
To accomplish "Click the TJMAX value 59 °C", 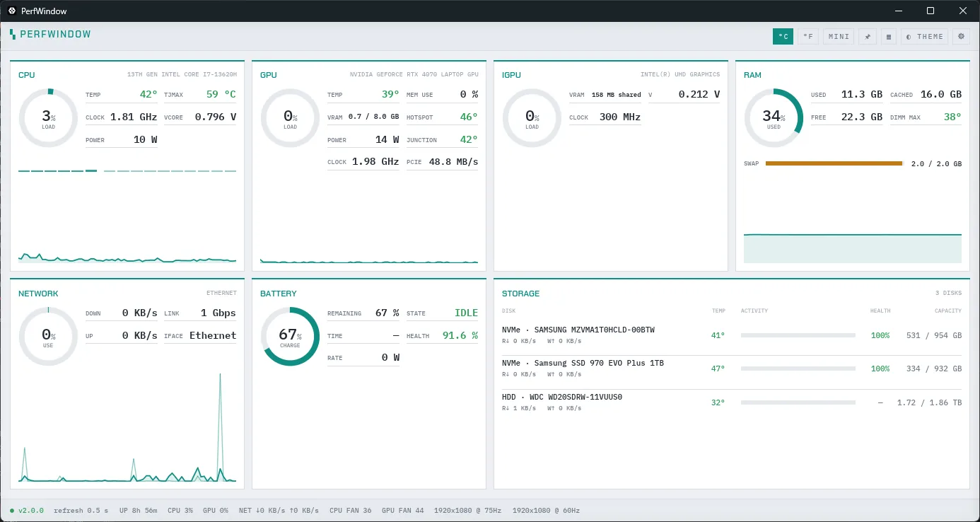I will (x=221, y=94).
